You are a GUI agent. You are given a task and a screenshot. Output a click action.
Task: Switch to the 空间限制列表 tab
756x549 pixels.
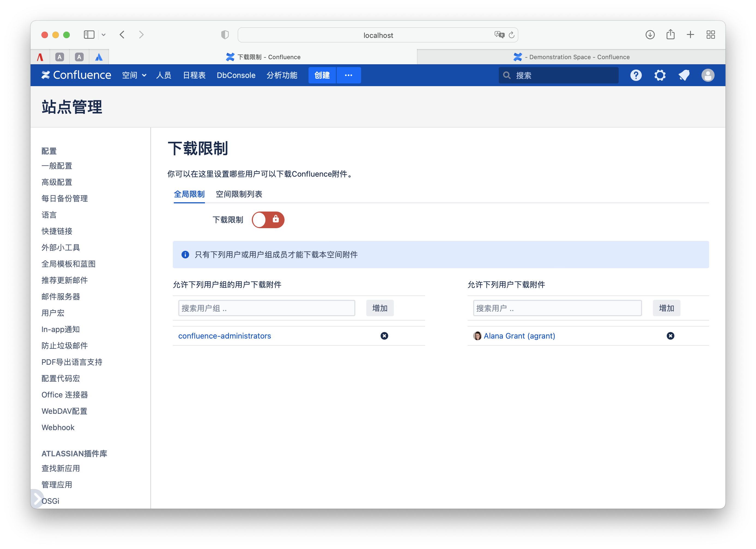click(239, 194)
